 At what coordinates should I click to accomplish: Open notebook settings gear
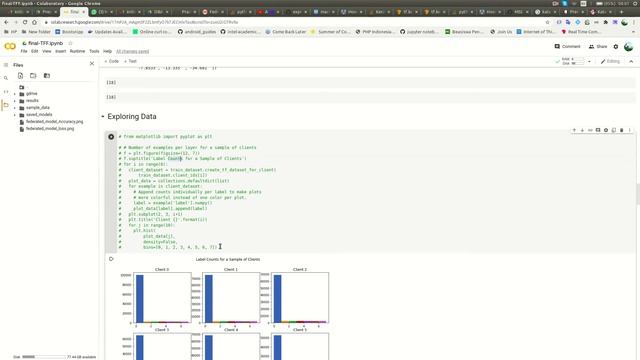click(x=616, y=47)
